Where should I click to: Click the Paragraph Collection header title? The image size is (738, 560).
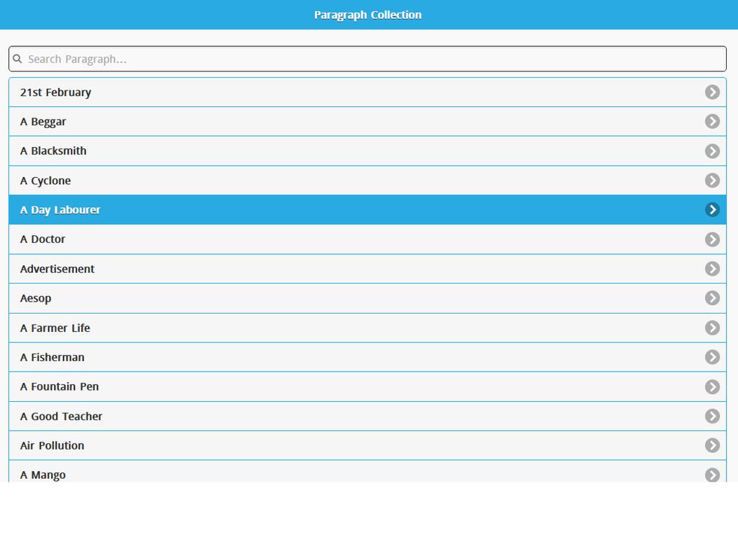coord(368,15)
